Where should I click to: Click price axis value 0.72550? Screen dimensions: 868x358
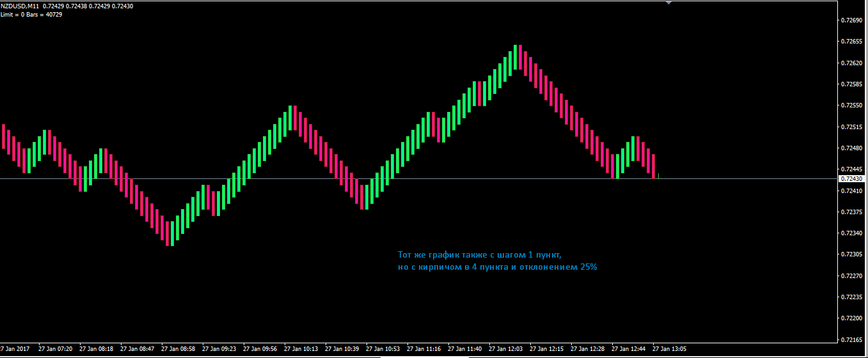[x=851, y=105]
